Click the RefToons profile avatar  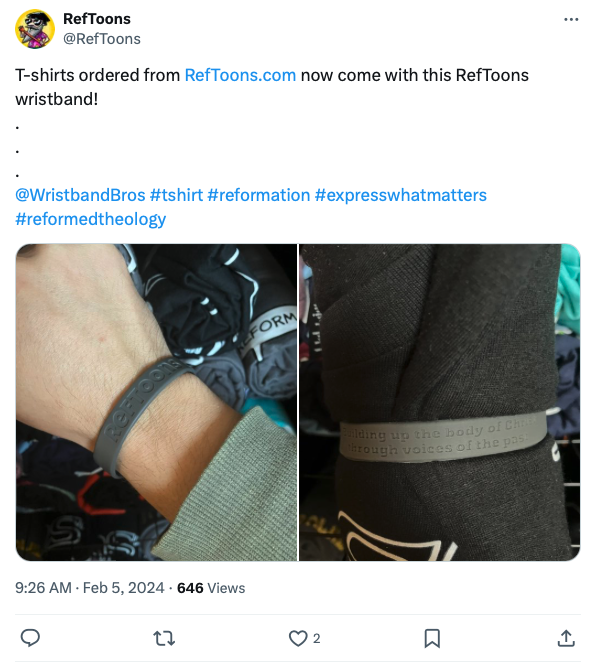click(x=35, y=29)
